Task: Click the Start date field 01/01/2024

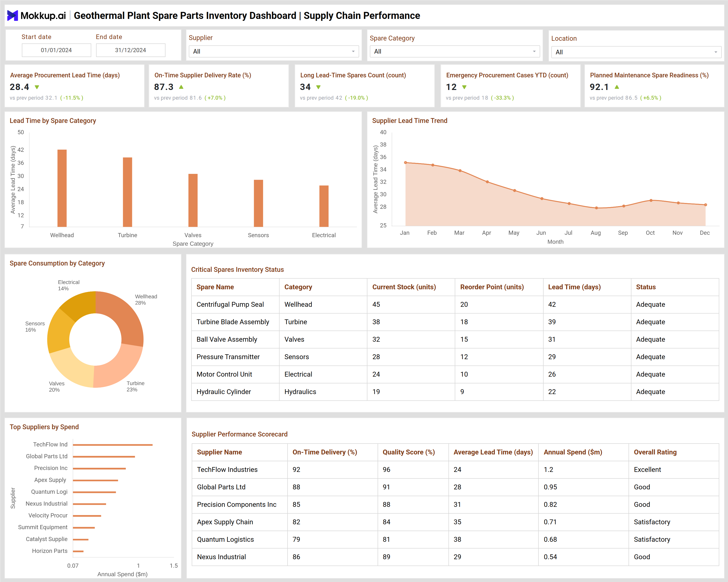Action: tap(56, 50)
